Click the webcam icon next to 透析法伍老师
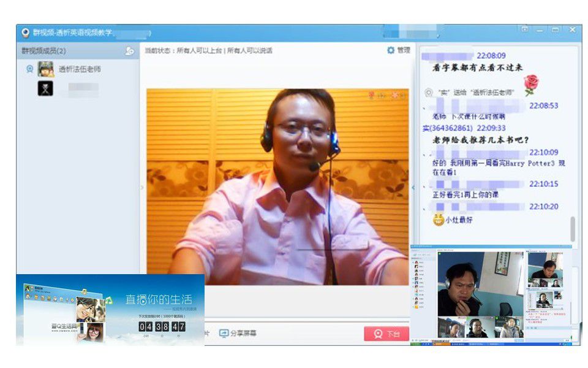588x368 pixels. point(29,69)
